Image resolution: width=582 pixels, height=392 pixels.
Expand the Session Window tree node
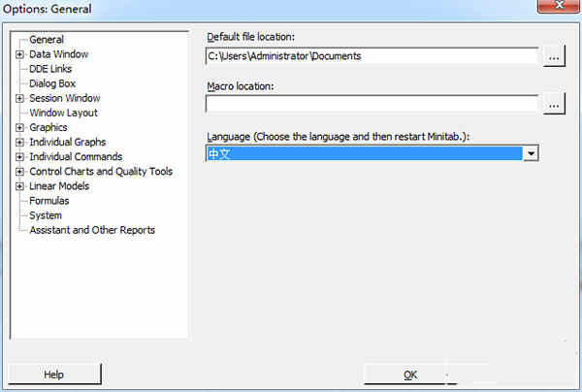click(x=19, y=98)
